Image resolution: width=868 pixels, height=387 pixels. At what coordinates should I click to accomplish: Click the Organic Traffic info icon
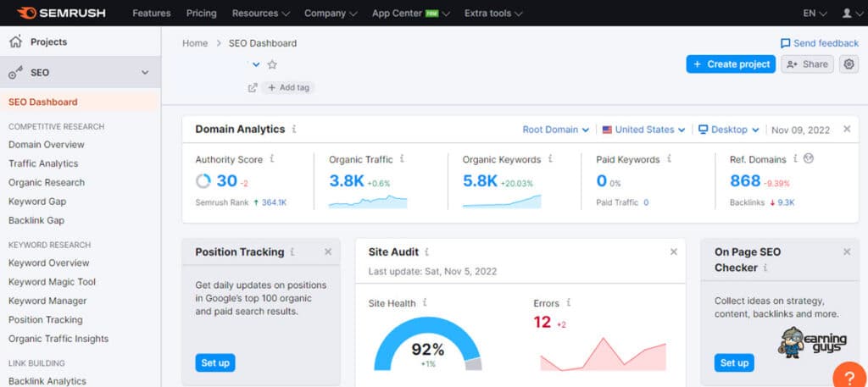tap(402, 158)
